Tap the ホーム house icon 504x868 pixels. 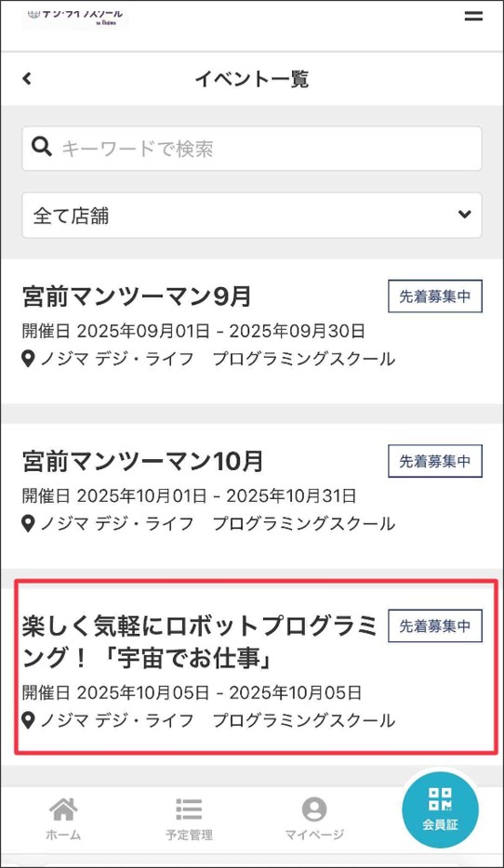point(63,809)
